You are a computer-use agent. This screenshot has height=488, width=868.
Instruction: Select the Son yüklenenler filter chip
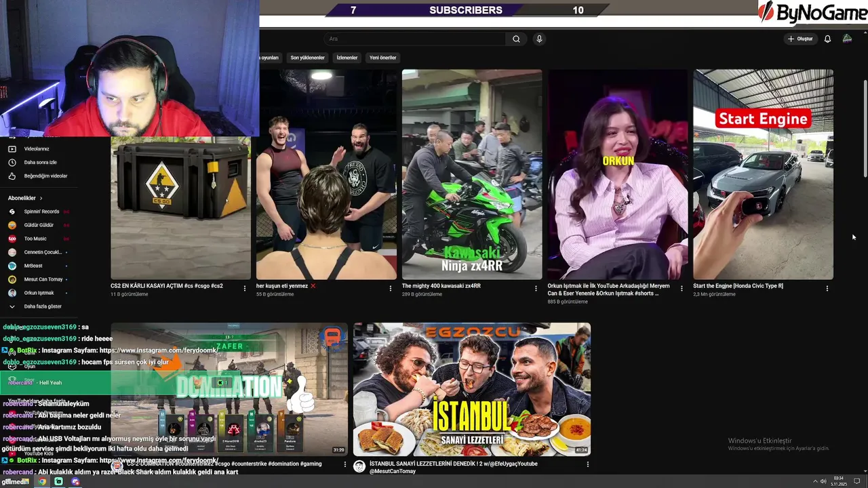point(307,58)
